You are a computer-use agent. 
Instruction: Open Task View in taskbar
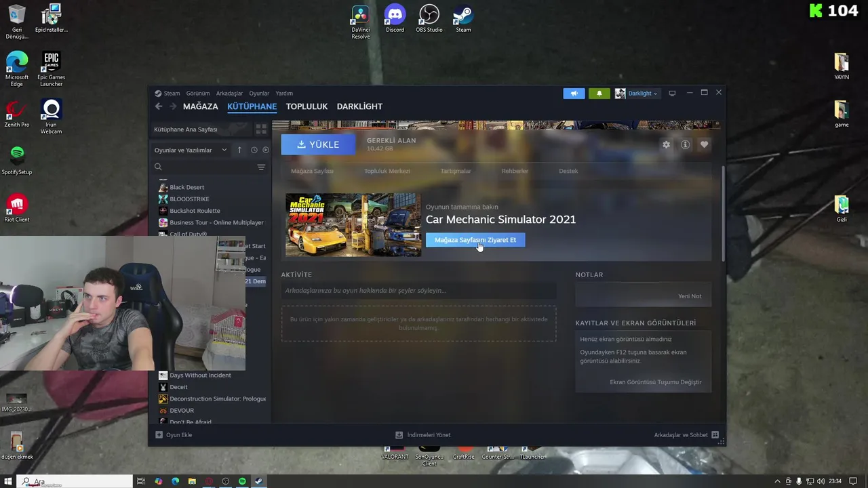[x=141, y=481]
